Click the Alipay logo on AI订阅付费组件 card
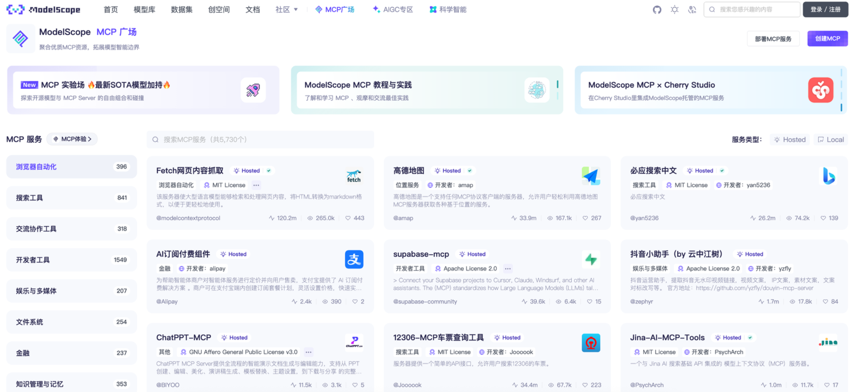 click(x=354, y=260)
